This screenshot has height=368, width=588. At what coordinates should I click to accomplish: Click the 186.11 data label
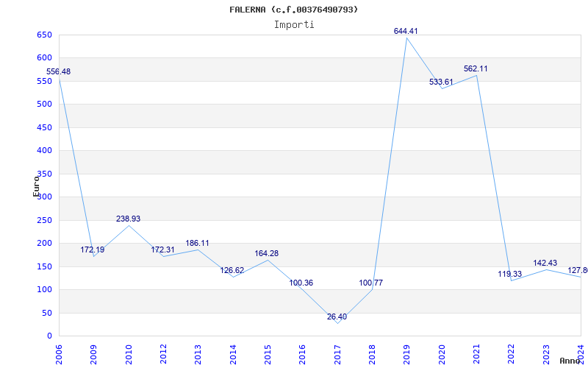click(x=198, y=243)
